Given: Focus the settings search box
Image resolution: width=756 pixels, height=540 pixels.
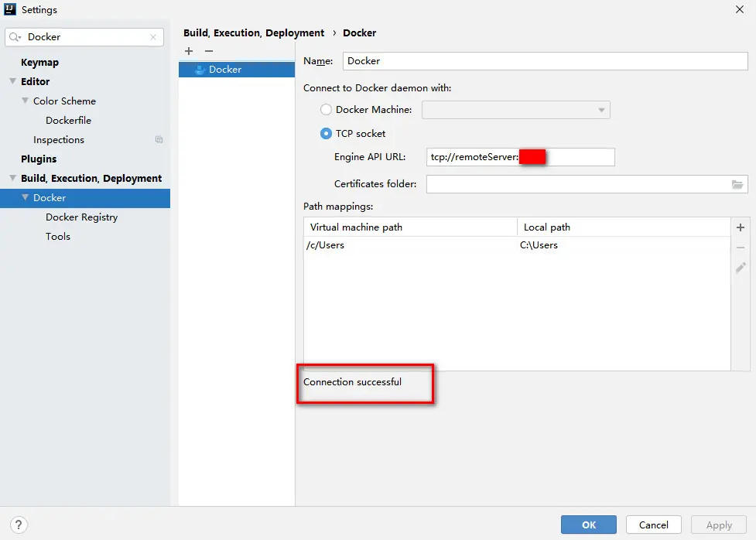Looking at the screenshot, I should 84,37.
